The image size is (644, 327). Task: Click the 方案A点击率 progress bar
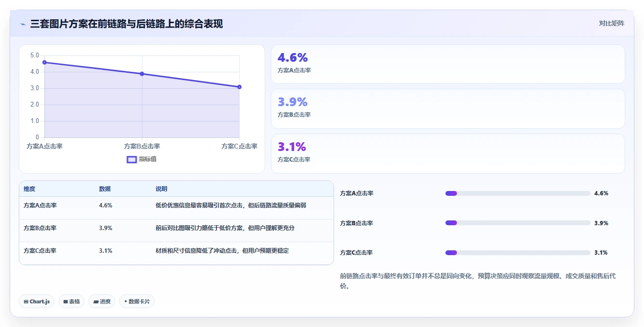click(518, 193)
